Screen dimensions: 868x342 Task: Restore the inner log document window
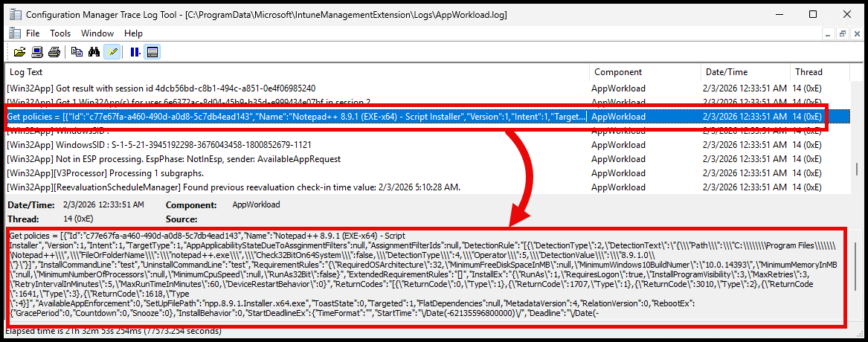pyautogui.click(x=842, y=33)
